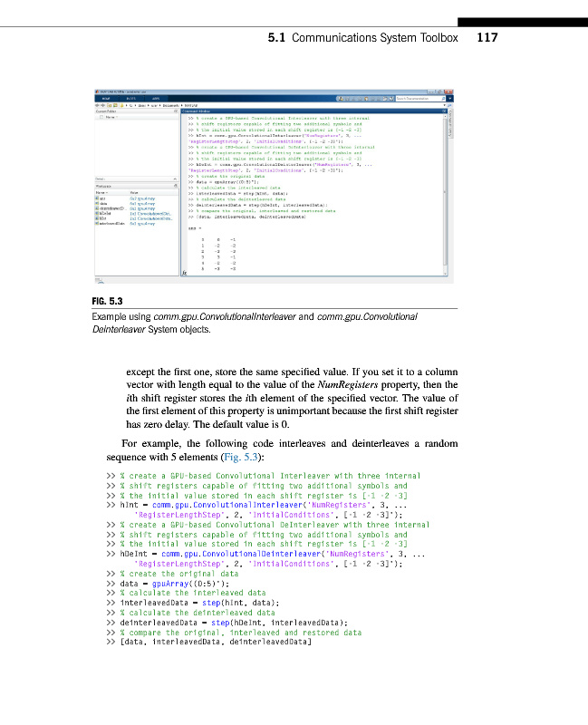Image resolution: width=588 pixels, height=725 pixels.
Task: Switch to the PLOTS ribbon tab
Action: point(130,98)
